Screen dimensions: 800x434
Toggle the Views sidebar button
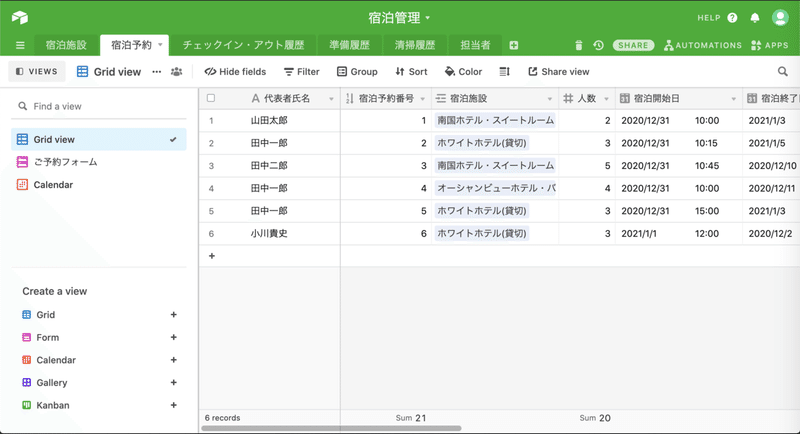tap(37, 71)
